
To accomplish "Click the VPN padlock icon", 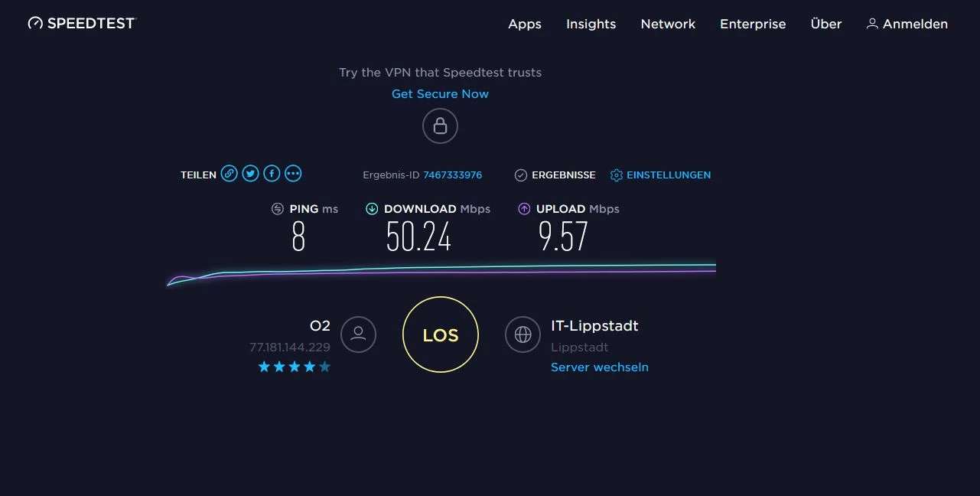I will (440, 126).
